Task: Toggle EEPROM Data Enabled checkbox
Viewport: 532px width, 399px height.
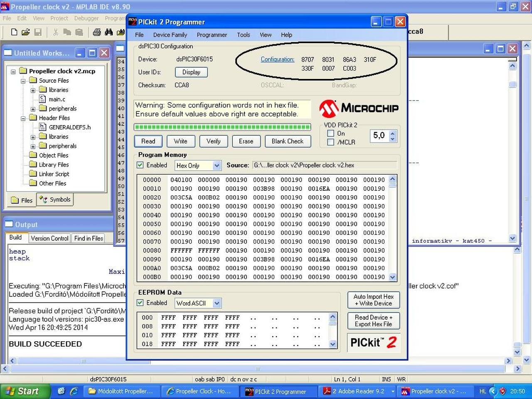Action: [140, 303]
